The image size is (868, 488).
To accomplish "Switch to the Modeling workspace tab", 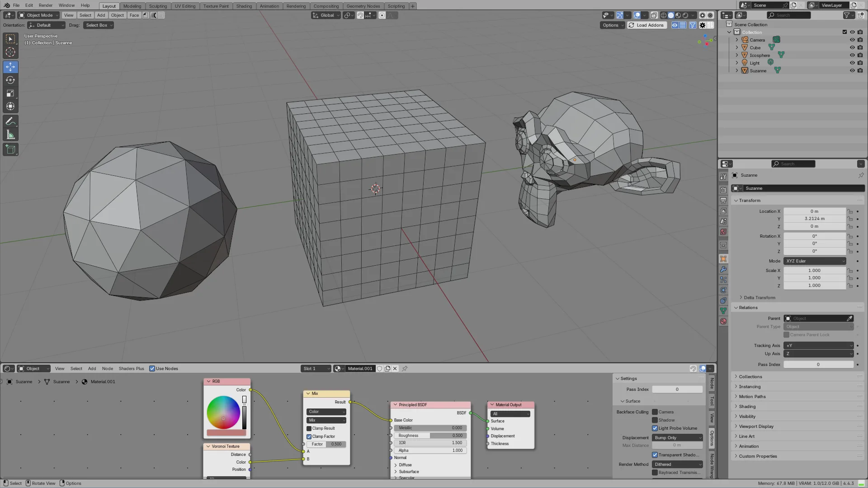I will [x=132, y=6].
